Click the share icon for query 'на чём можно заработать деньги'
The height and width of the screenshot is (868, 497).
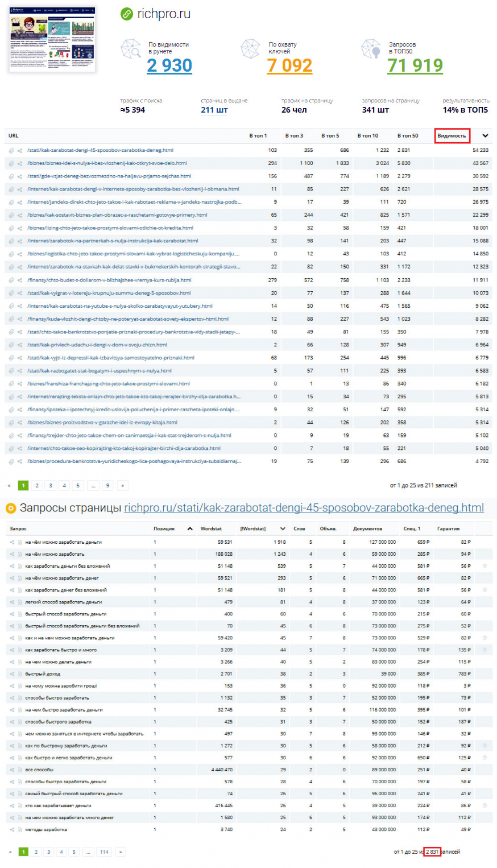(12, 542)
